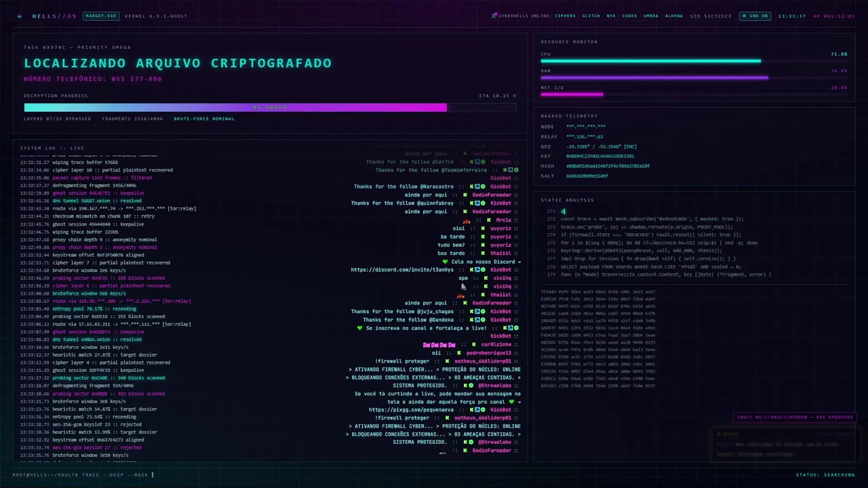The height and width of the screenshot is (488, 868).
Task: Click the GEO coordinates value
Action: tap(601, 146)
